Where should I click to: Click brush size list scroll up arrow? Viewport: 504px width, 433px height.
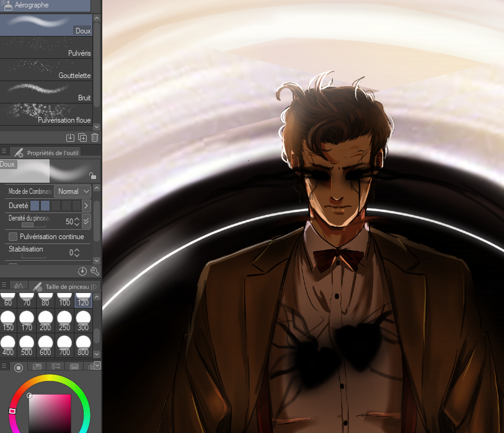click(x=97, y=297)
